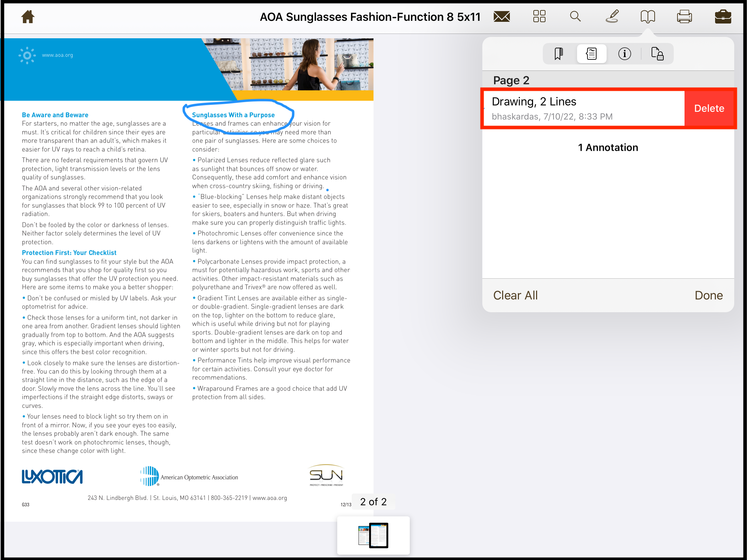Tap Done to close annotations panel
The height and width of the screenshot is (560, 747).
pos(708,295)
